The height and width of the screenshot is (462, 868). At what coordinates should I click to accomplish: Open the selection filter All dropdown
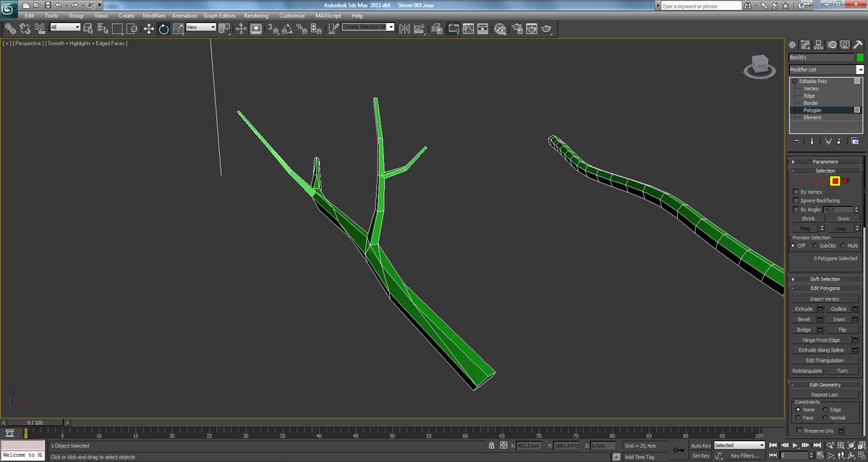click(65, 27)
